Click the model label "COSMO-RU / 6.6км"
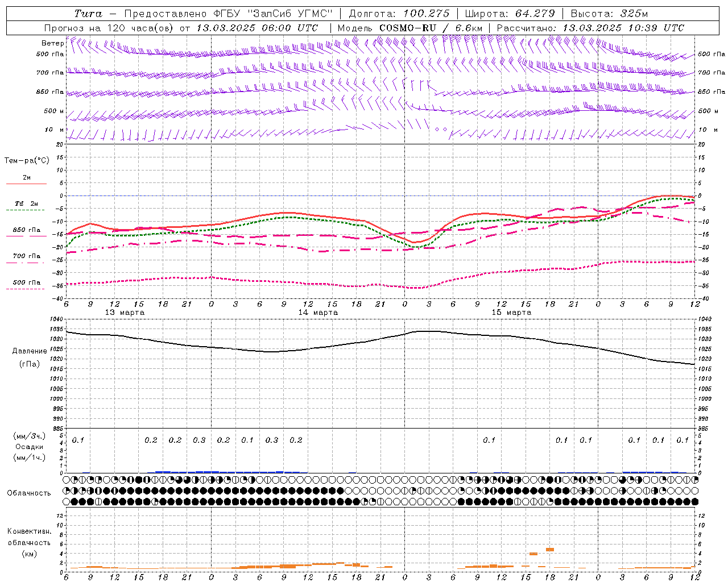This screenshot has width=728, height=582. [x=431, y=28]
